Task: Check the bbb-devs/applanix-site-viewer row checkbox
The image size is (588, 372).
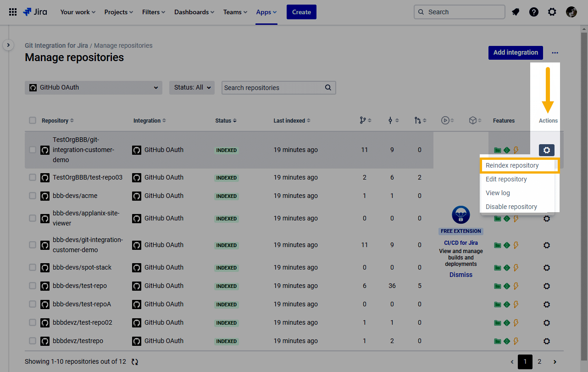Action: point(33,218)
